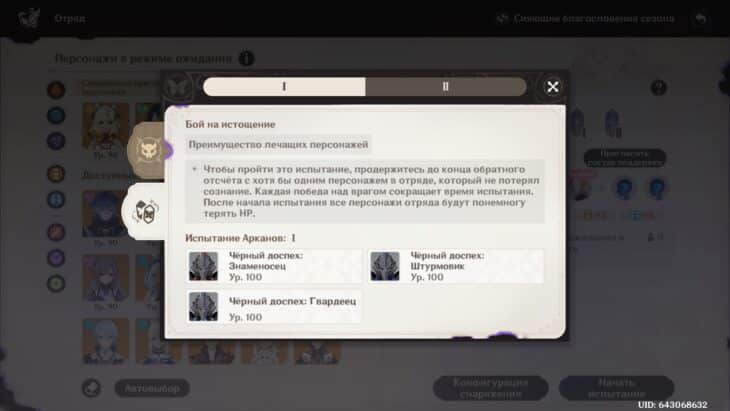This screenshot has height=411, width=730.
Task: Select the purple element filter icon
Action: point(56,141)
